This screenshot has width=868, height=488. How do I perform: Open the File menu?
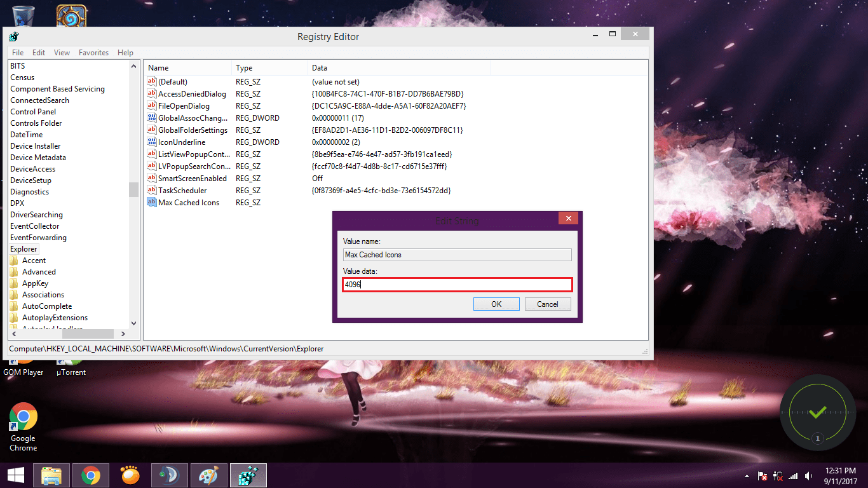(x=18, y=53)
